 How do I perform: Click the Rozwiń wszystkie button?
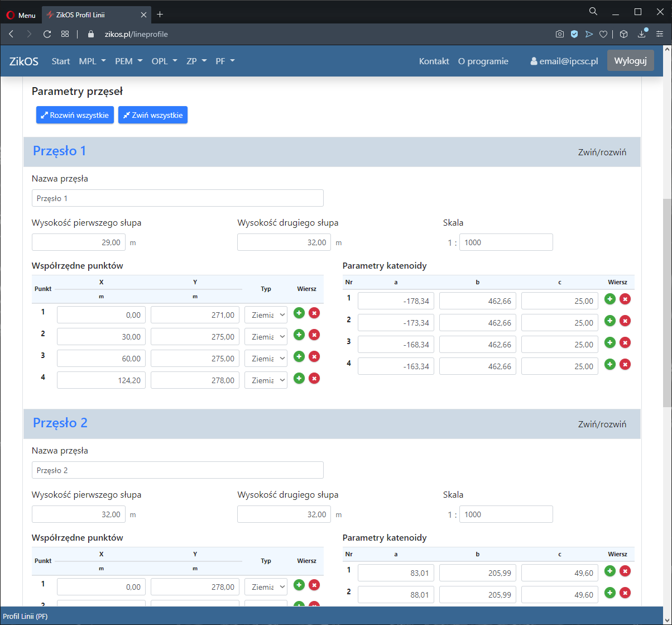(x=75, y=115)
